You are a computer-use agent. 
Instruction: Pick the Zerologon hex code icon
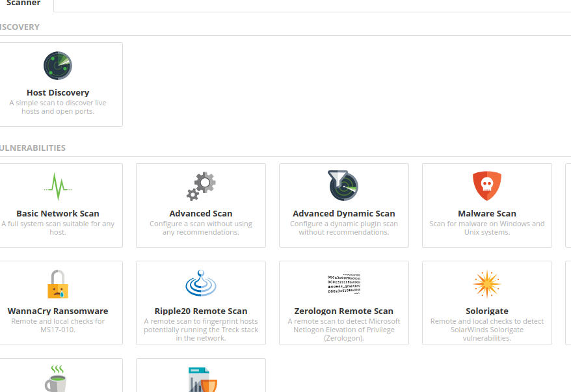343,284
